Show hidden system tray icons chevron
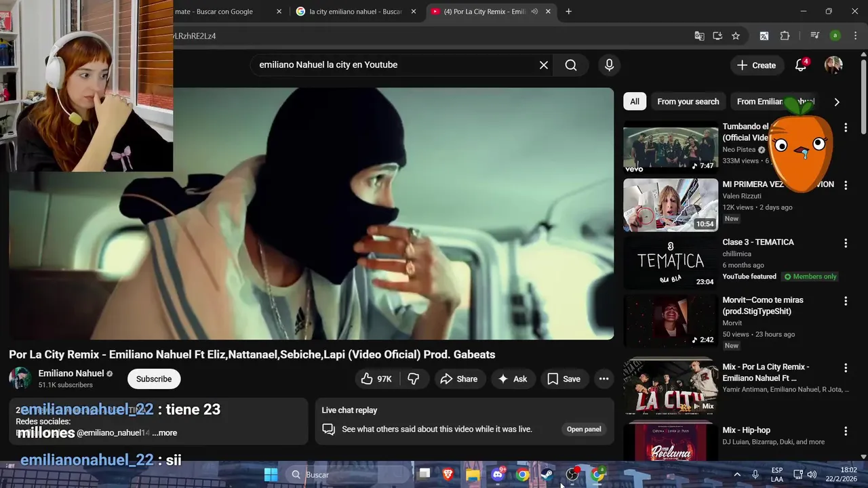Viewport: 868px width, 488px height. click(737, 474)
